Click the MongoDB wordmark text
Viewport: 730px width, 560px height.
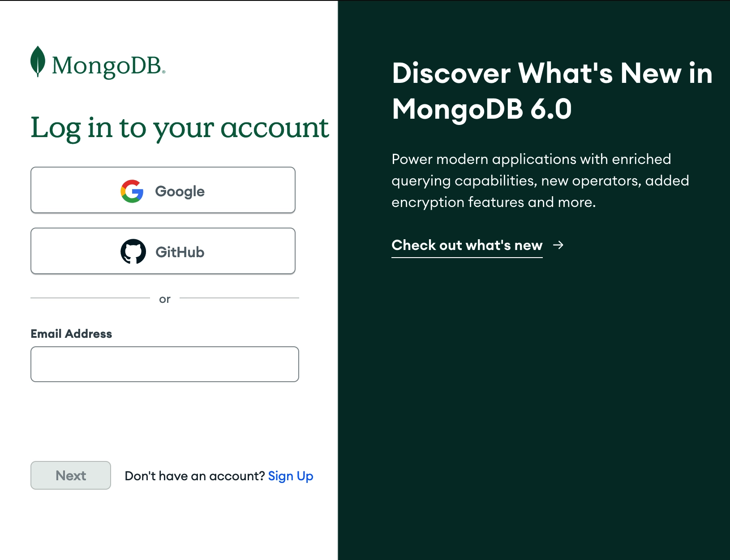(108, 66)
